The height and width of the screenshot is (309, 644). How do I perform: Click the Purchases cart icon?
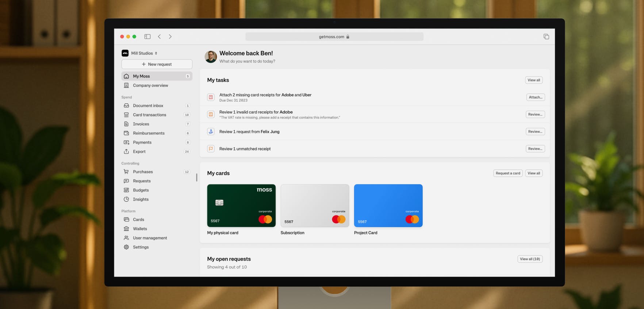click(x=126, y=172)
